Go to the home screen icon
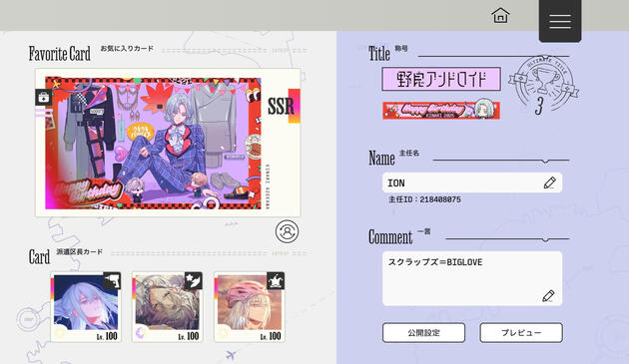The height and width of the screenshot is (364, 629). tap(500, 16)
